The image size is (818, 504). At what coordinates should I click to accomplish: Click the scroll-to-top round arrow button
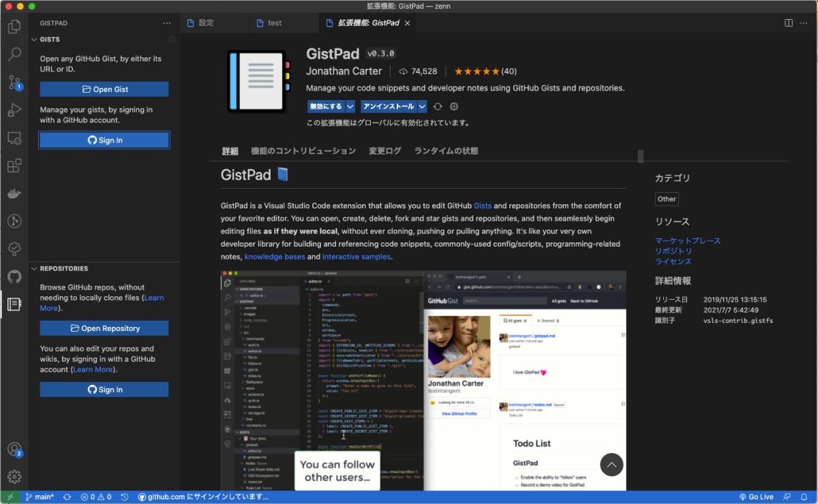pos(611,464)
